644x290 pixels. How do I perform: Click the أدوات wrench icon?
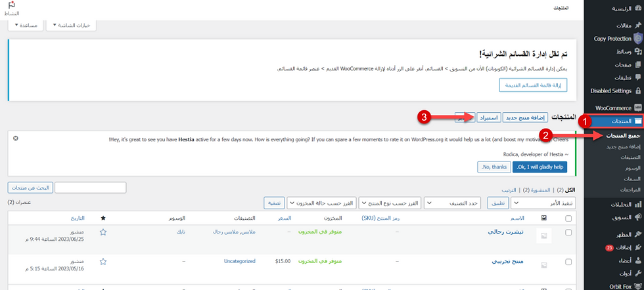click(x=638, y=274)
